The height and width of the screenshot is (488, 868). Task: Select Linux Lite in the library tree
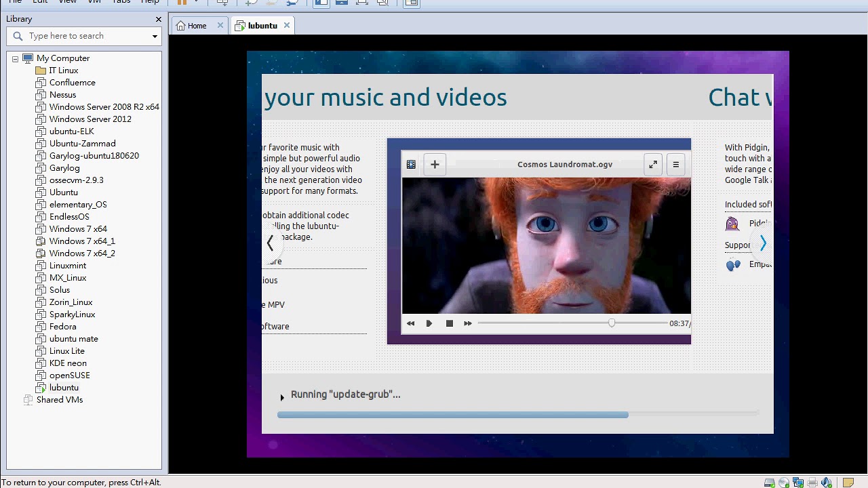tap(66, 351)
